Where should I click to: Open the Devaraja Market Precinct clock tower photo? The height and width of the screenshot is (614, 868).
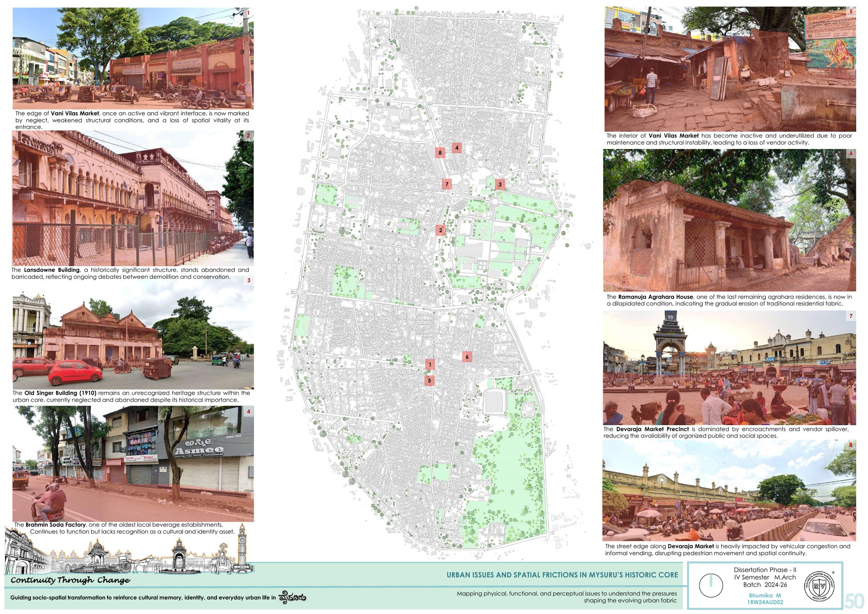[x=730, y=368]
